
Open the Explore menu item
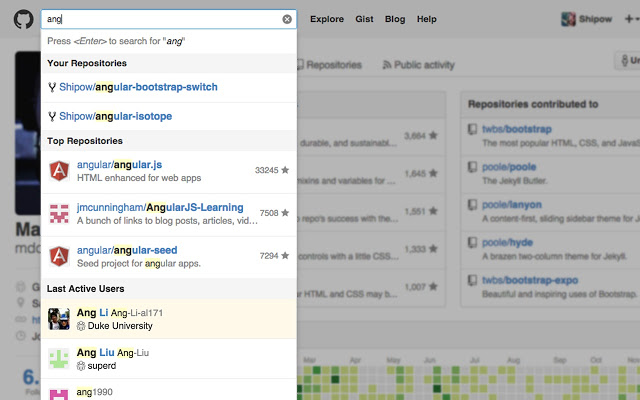(x=327, y=19)
